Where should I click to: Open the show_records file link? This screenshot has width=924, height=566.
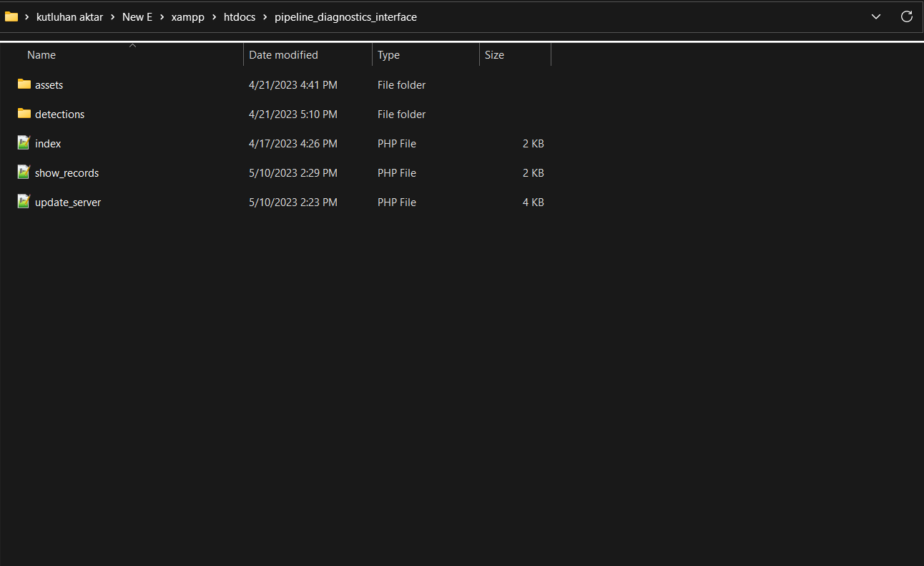click(x=67, y=172)
